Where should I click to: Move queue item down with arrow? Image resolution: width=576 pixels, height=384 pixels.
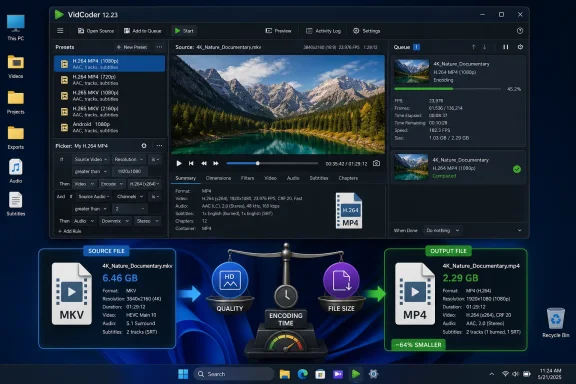(485, 47)
